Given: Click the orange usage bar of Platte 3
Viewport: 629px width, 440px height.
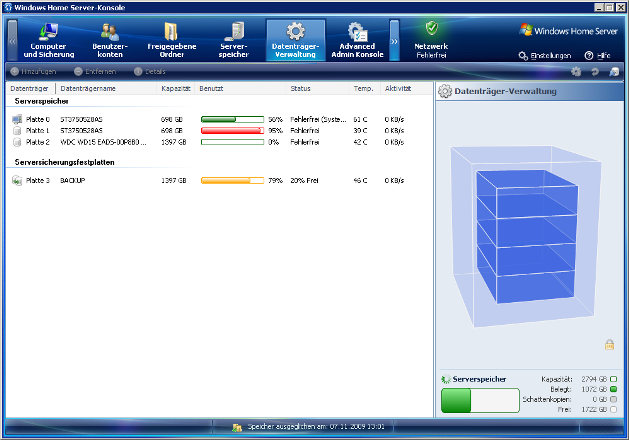Looking at the screenshot, I should coord(232,180).
